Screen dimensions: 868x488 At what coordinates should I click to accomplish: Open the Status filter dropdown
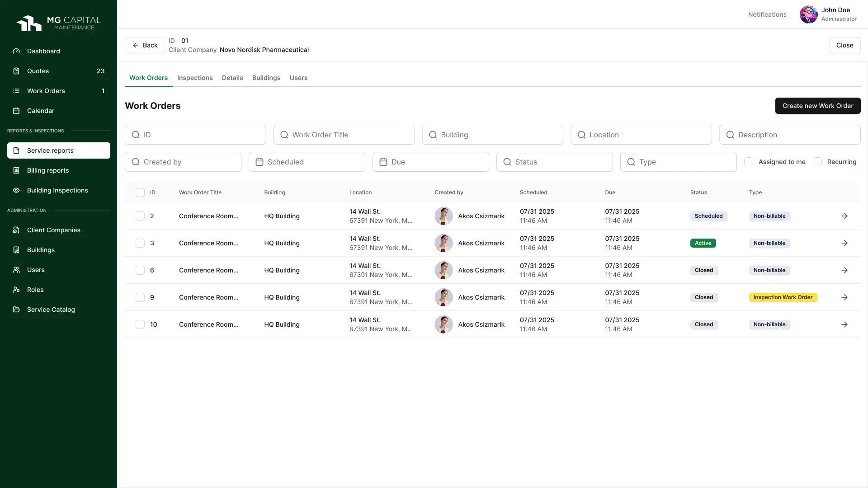tap(554, 162)
